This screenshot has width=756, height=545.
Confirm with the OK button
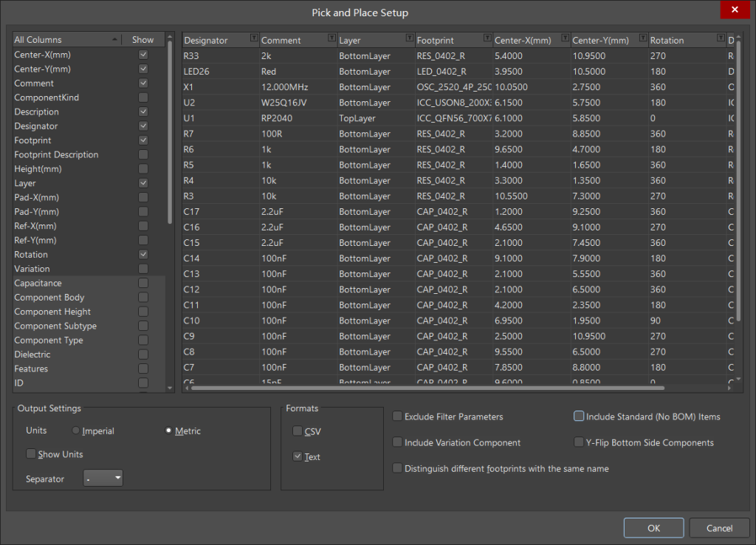653,528
